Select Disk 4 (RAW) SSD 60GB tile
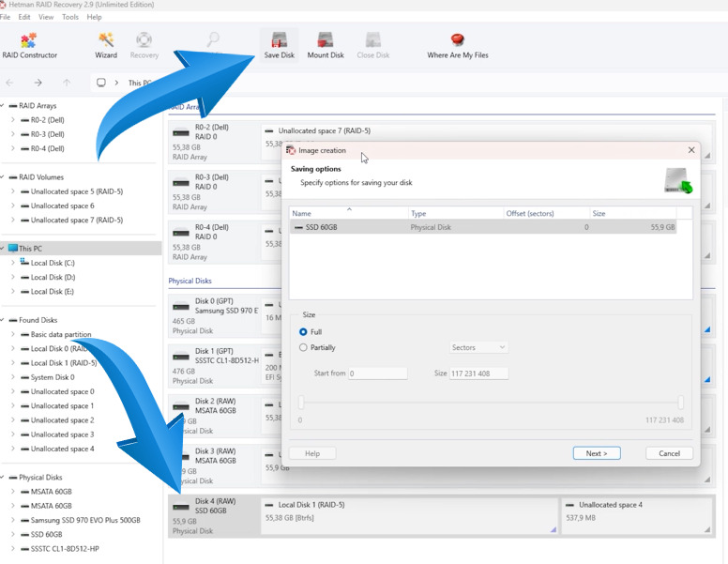The image size is (728, 564). tap(213, 516)
